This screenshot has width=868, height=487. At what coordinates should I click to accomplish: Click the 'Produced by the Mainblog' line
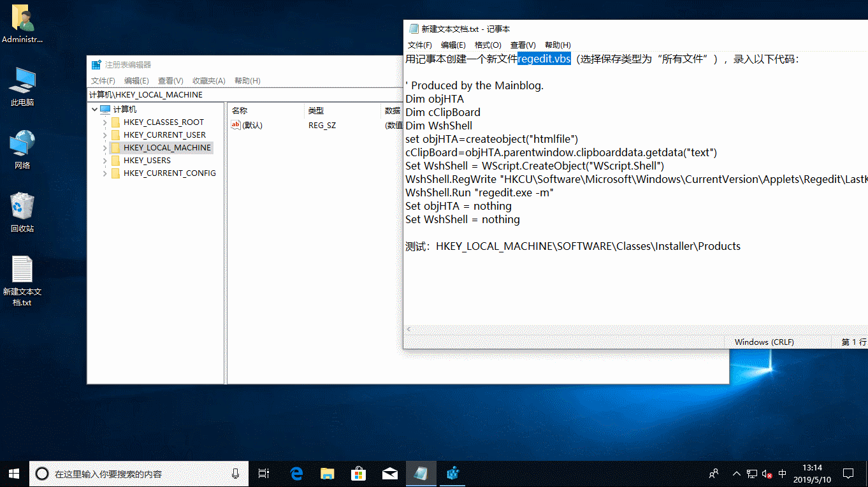tap(474, 85)
